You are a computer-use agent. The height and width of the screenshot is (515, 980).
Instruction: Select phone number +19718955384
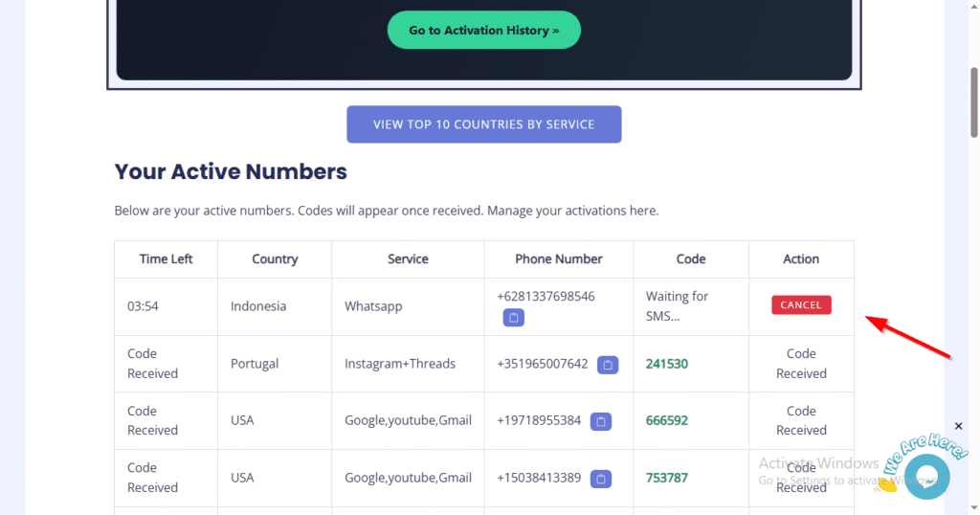(539, 420)
